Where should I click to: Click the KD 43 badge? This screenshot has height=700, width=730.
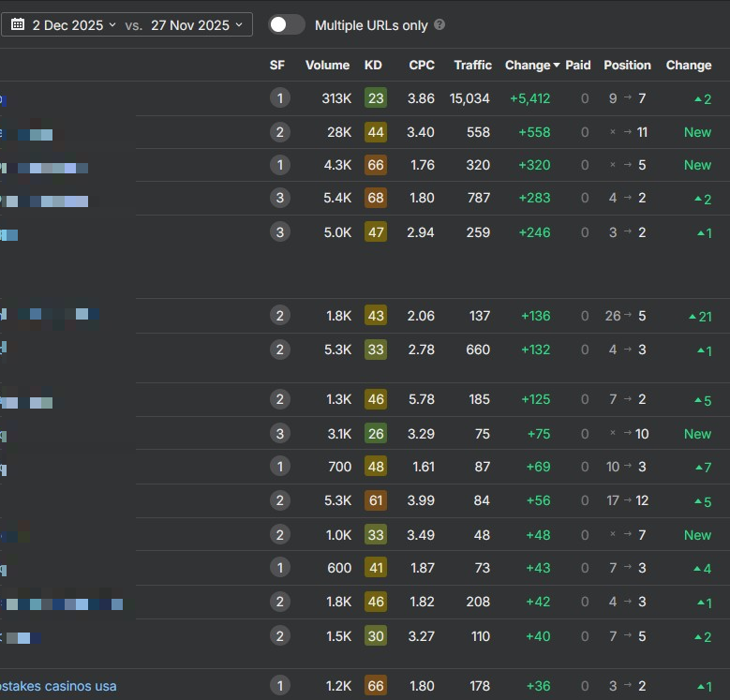376,316
